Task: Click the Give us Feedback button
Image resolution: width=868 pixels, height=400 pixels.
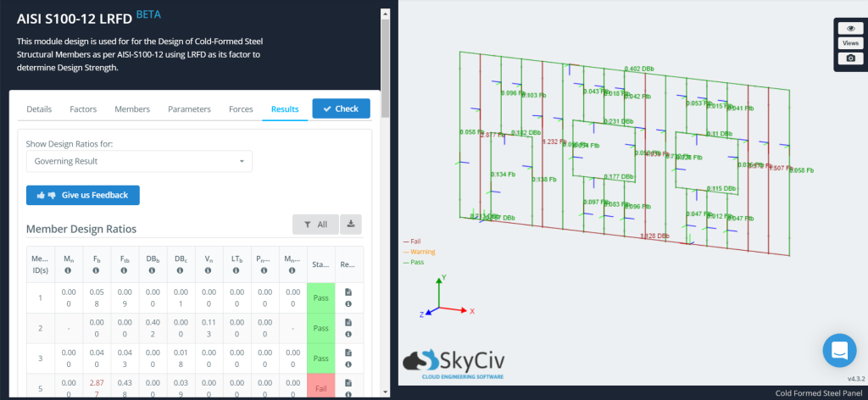Action: tap(83, 195)
